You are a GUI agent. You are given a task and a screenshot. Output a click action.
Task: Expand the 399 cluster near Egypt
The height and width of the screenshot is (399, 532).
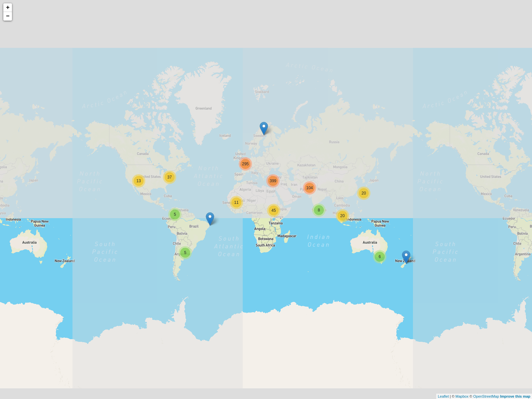[x=273, y=181]
